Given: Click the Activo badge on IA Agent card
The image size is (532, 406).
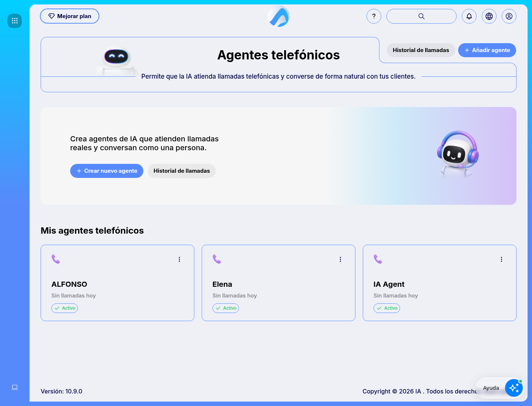Looking at the screenshot, I should click(x=387, y=308).
